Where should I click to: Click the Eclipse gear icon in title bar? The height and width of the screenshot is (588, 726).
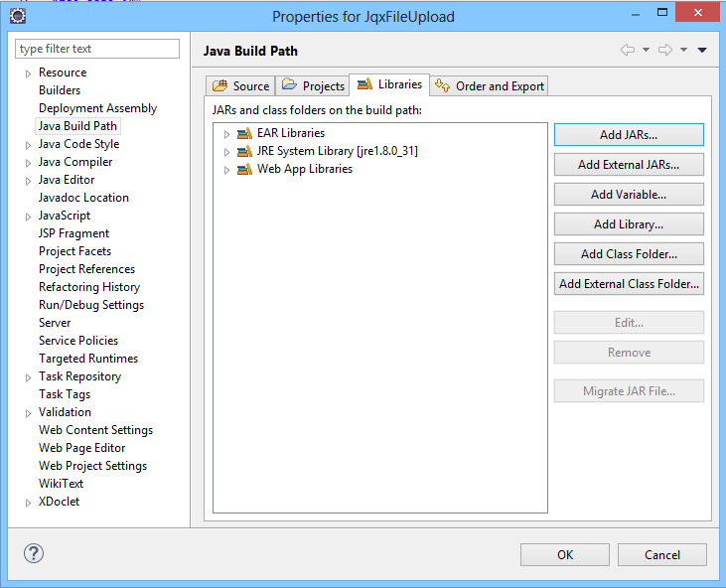18,16
